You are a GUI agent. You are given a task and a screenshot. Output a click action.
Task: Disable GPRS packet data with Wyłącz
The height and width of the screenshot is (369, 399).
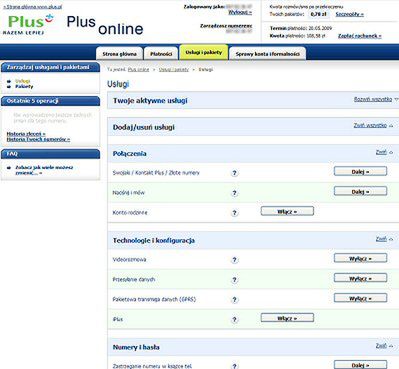(x=360, y=298)
